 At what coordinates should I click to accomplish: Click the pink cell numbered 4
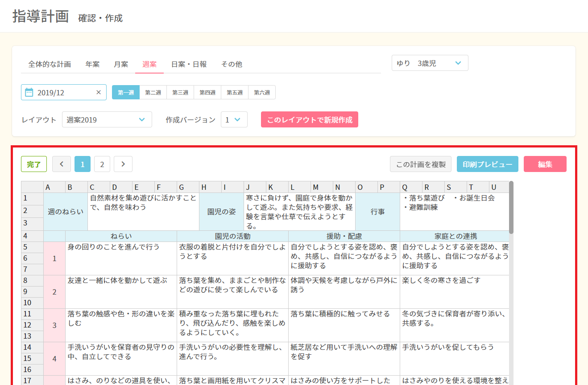pos(54,359)
